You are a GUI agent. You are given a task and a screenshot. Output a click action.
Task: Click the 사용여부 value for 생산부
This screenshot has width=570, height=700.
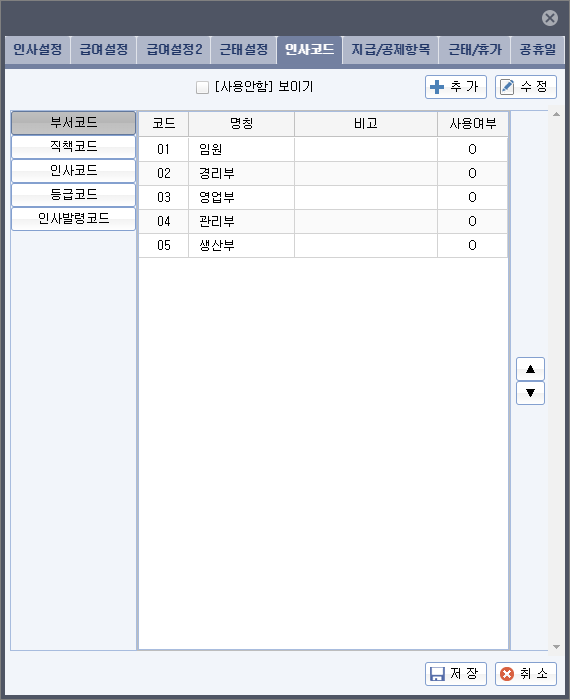coord(473,246)
